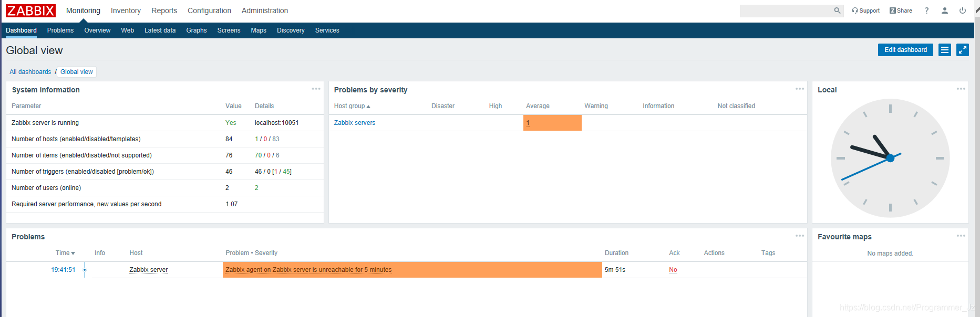Click the 5m 51s duration value
This screenshot has width=980, height=317.
click(615, 270)
